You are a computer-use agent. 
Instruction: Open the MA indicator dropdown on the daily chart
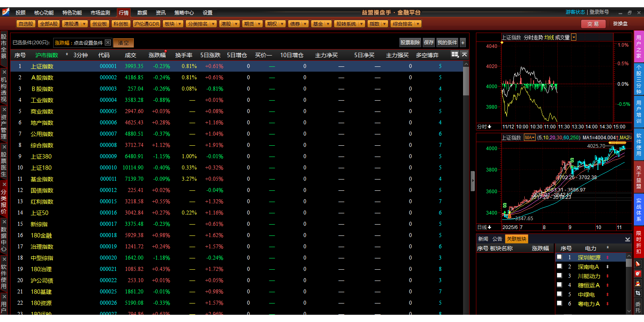pos(530,138)
